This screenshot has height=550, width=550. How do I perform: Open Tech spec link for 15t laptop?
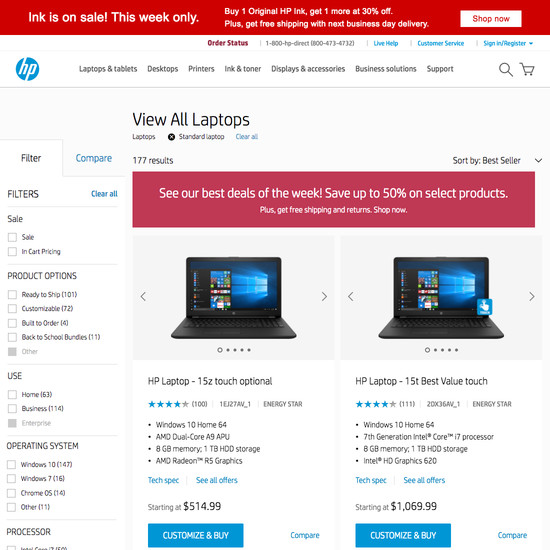(x=371, y=480)
